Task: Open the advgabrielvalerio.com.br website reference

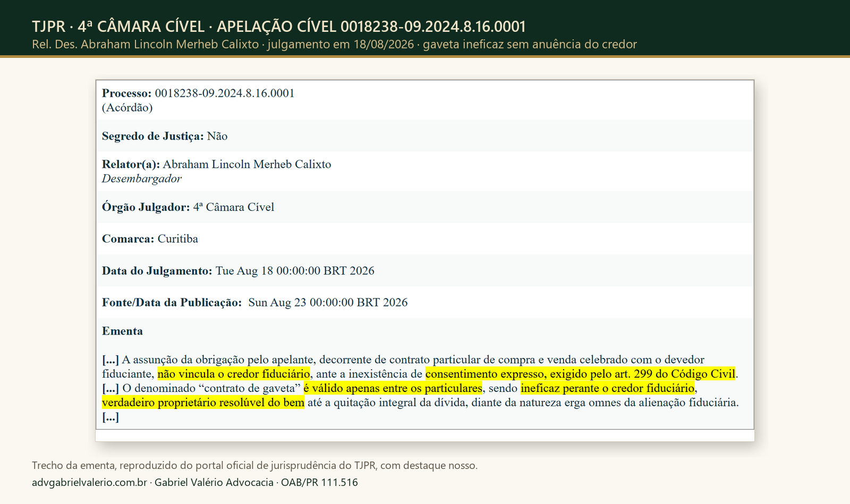Action: point(89,482)
